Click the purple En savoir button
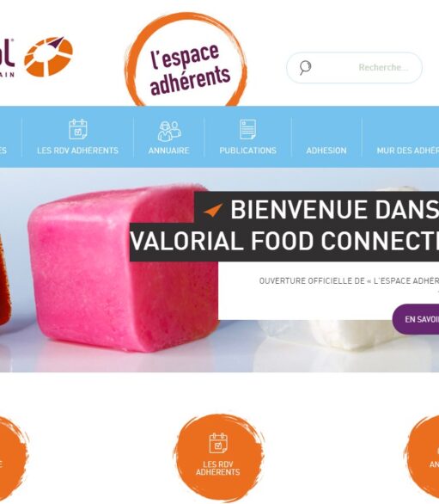 [416, 319]
